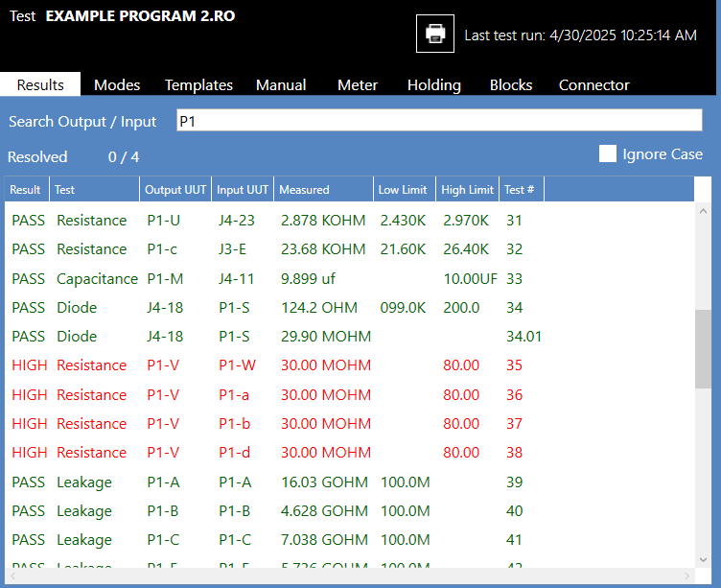Click input P1-W in test 35
Viewport: 721px width, 588px height.
237,365
